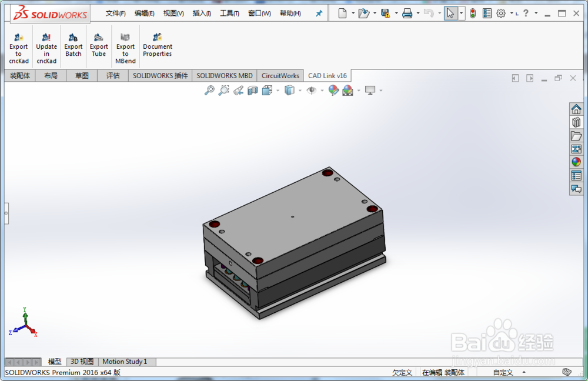The width and height of the screenshot is (588, 381).
Task: Expand Hide/Show Items dropdown arrow
Action: [322, 91]
